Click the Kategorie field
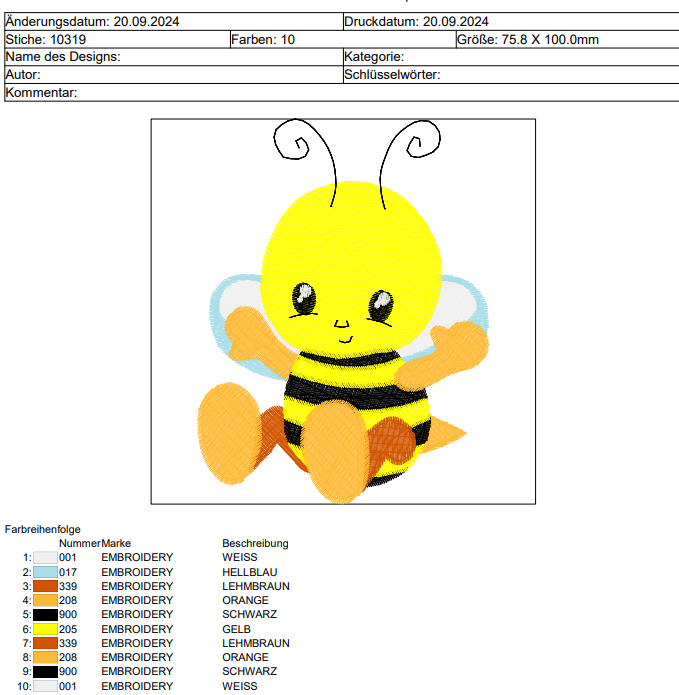Screen dimensions: 679x695 510,57
